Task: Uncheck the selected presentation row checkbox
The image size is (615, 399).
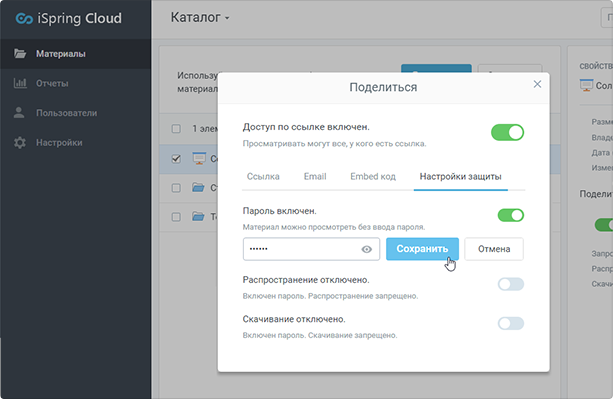Action: tap(176, 159)
